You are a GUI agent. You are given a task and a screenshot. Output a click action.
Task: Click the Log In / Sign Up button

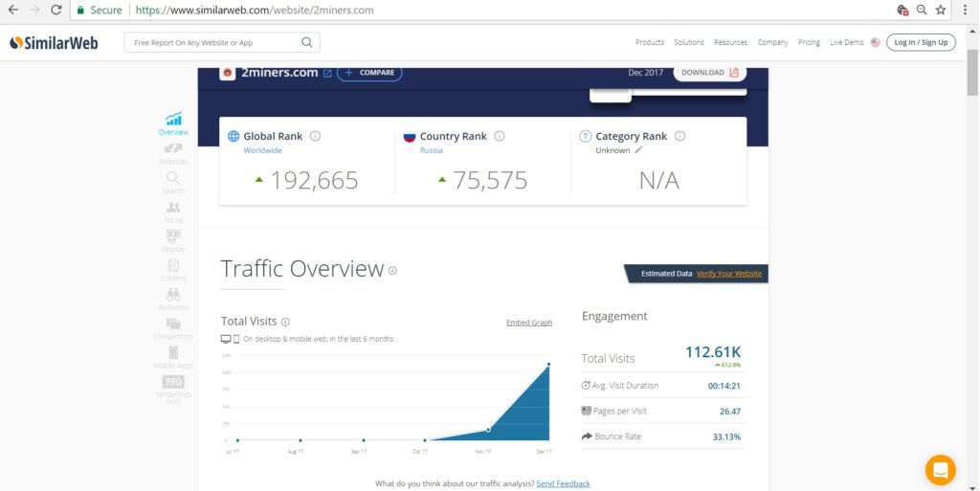point(921,42)
